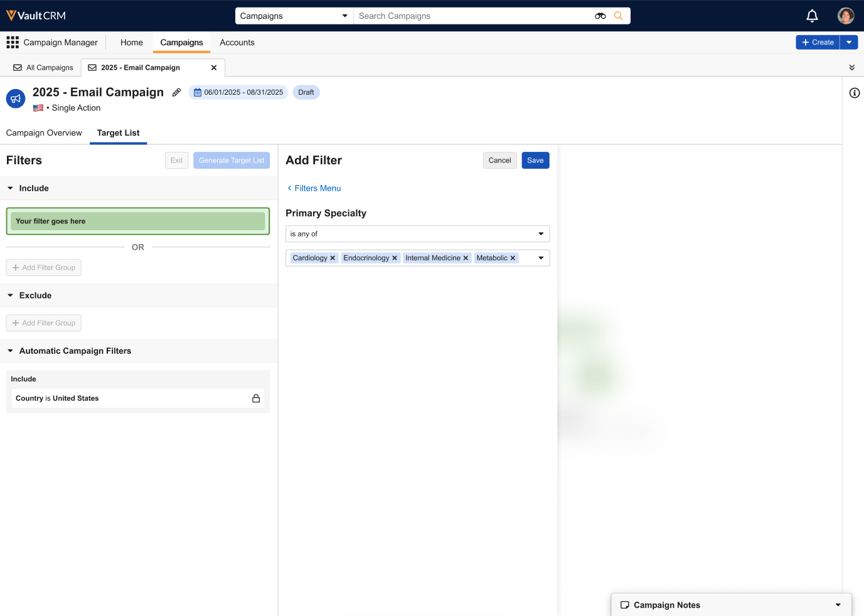Image resolution: width=864 pixels, height=616 pixels.
Task: Open the app launcher grid icon
Action: pyautogui.click(x=13, y=42)
